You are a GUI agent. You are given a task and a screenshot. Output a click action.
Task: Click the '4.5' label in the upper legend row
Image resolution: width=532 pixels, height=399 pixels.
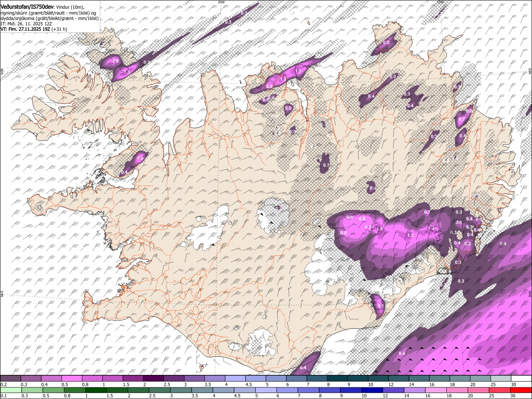tap(249, 384)
